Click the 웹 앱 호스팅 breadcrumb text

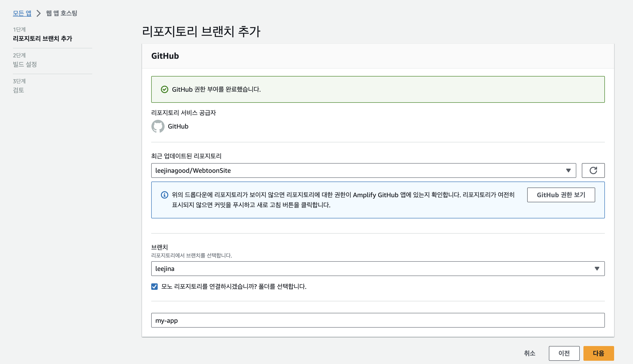pyautogui.click(x=62, y=13)
